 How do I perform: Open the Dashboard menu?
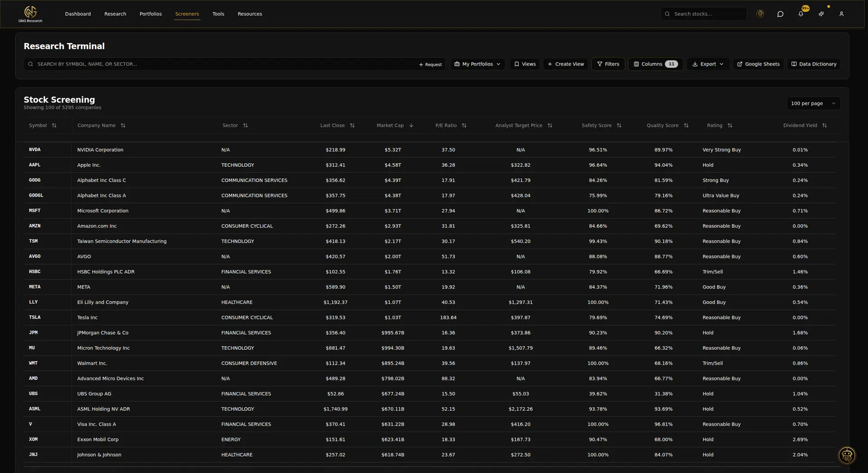[x=78, y=14]
